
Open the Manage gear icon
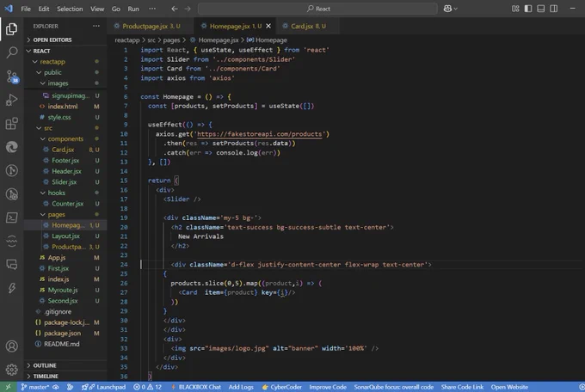pyautogui.click(x=11, y=370)
